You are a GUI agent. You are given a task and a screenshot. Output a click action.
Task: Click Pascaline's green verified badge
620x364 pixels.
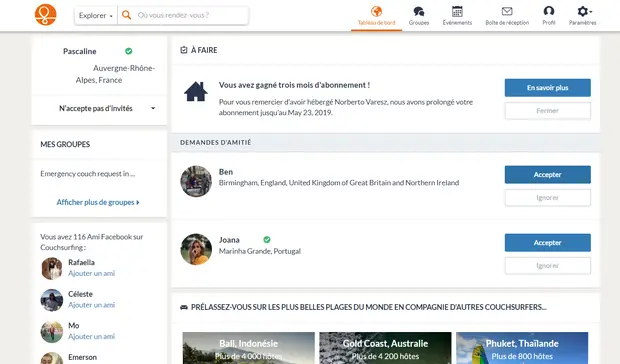(x=129, y=51)
